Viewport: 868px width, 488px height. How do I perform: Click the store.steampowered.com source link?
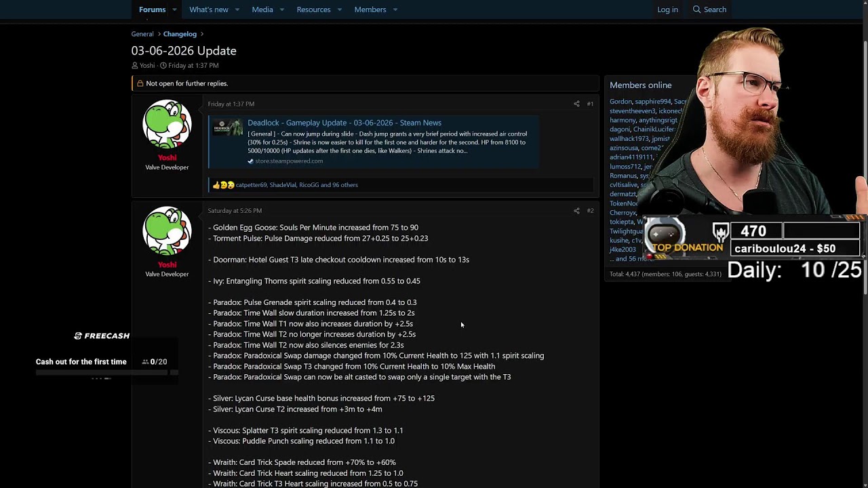[289, 161]
